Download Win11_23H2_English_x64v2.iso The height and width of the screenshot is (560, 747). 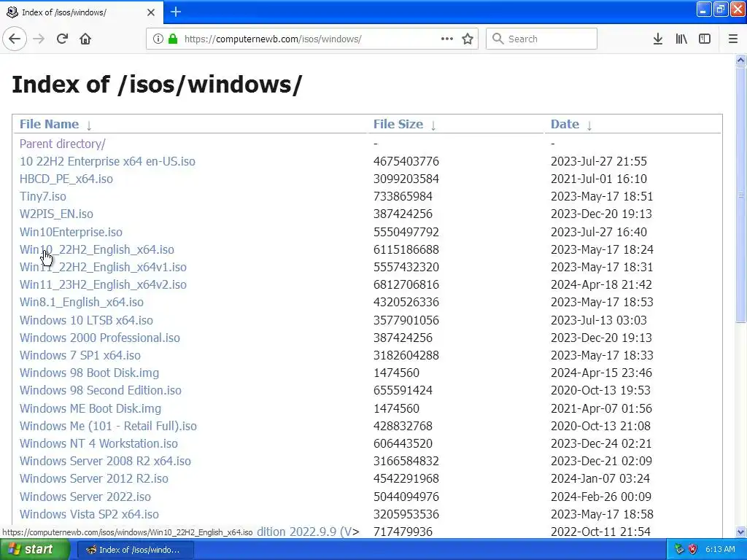103,285
